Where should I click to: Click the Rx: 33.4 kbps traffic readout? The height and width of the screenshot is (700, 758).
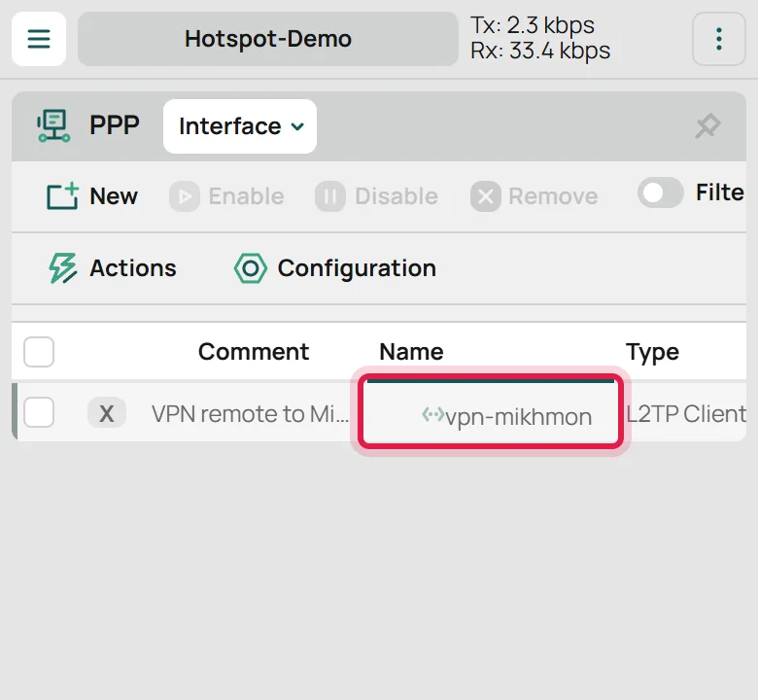point(540,51)
